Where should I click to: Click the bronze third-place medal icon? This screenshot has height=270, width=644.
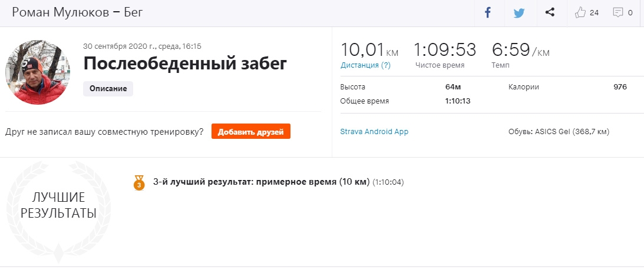(139, 182)
